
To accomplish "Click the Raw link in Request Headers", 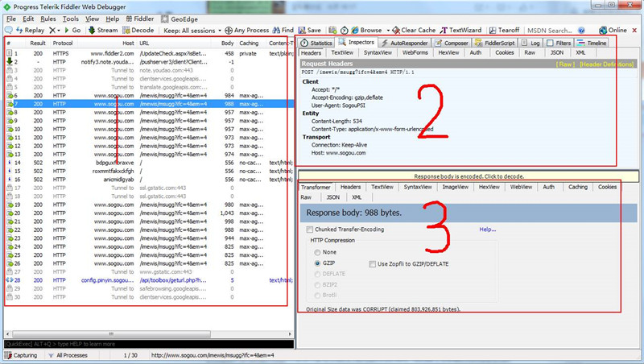I will 565,64.
